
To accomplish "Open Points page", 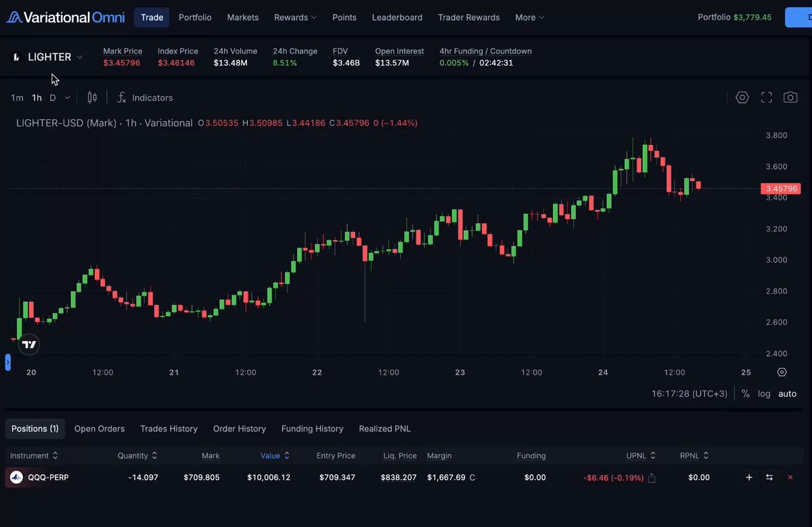I will [x=344, y=18].
